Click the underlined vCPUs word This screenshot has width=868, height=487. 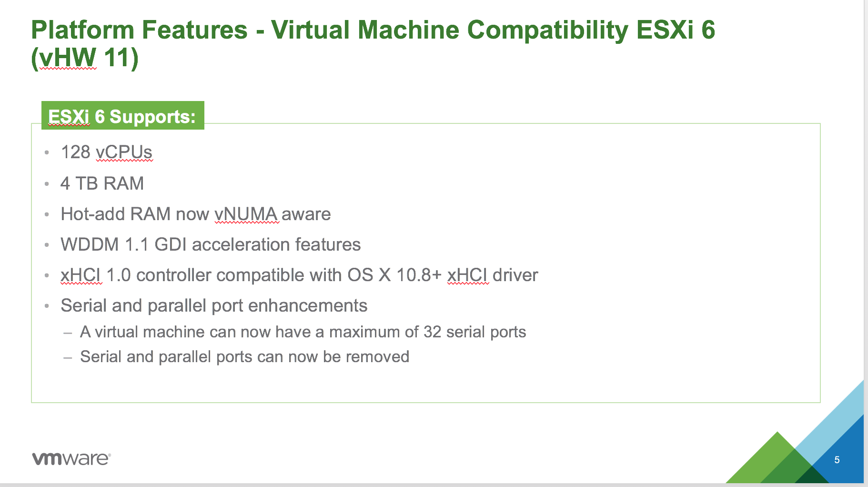click(x=124, y=152)
